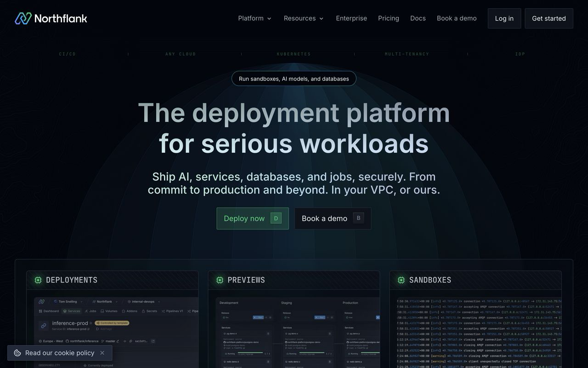This screenshot has height=368, width=588.
Task: Open the Read our cookie policy link
Action: pos(60,353)
